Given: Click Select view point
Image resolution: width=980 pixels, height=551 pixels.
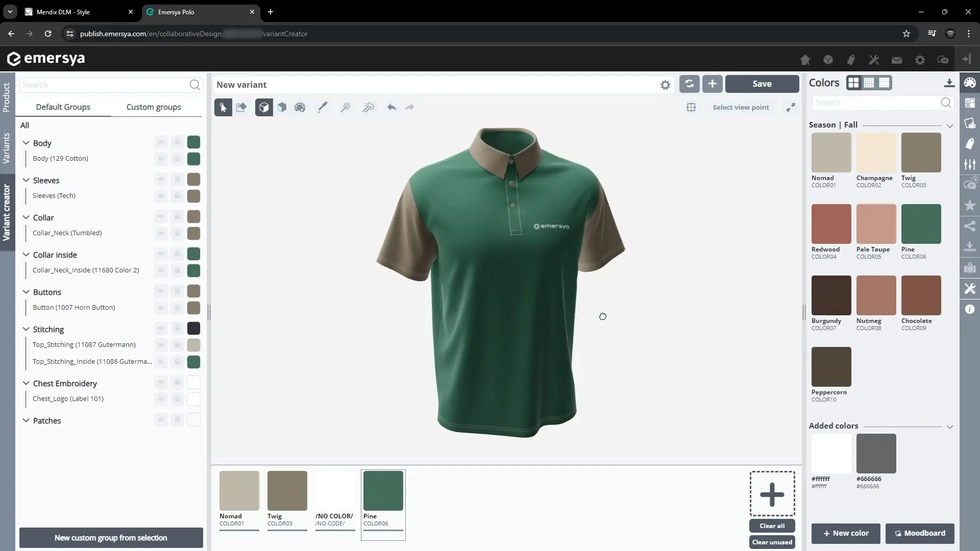Looking at the screenshot, I should [x=741, y=107].
